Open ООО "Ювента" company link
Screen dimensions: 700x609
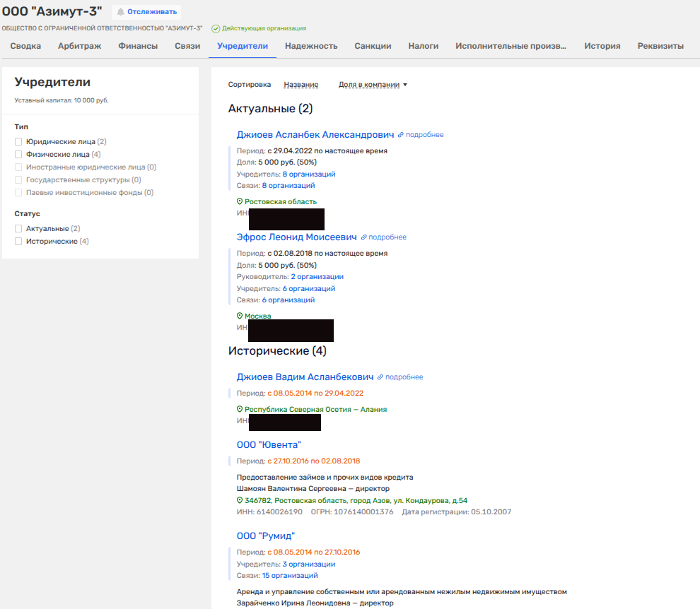coord(269,444)
